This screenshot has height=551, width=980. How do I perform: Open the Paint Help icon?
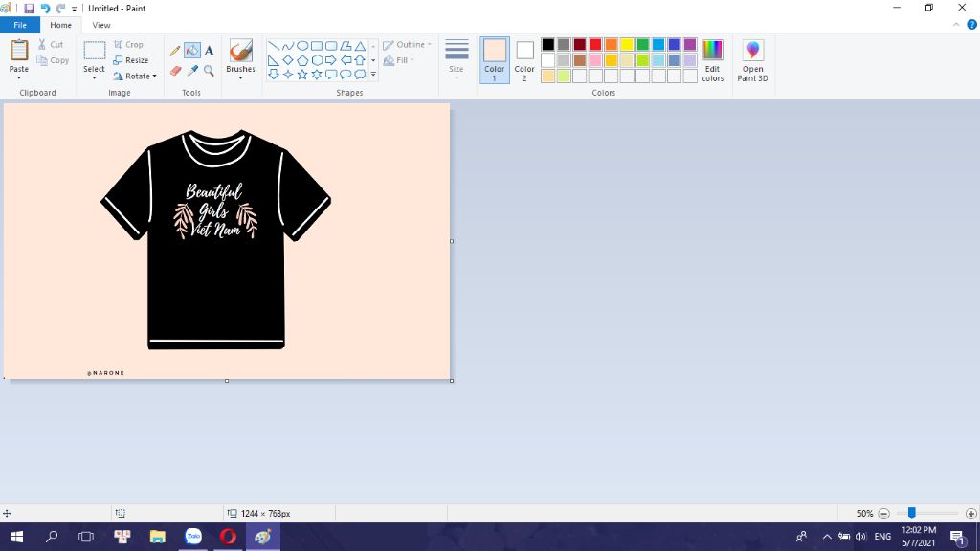(x=972, y=25)
